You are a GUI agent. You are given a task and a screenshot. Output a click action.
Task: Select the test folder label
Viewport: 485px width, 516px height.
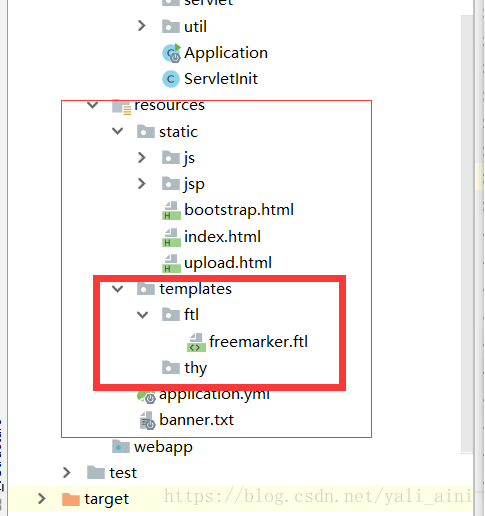pyautogui.click(x=123, y=473)
